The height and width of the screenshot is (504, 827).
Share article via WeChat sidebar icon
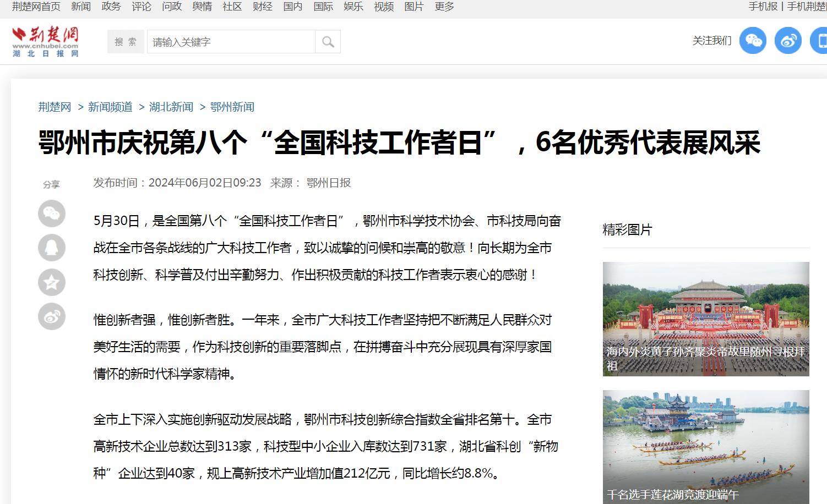(52, 213)
